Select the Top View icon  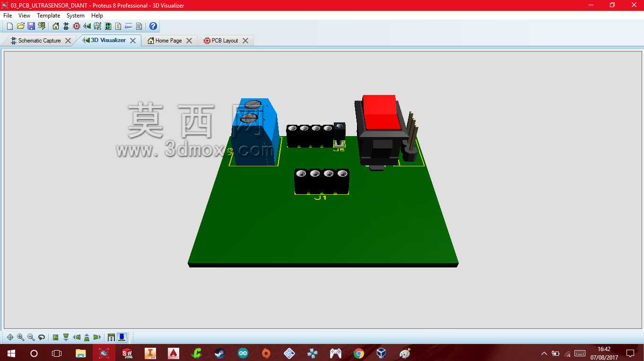(x=55, y=337)
